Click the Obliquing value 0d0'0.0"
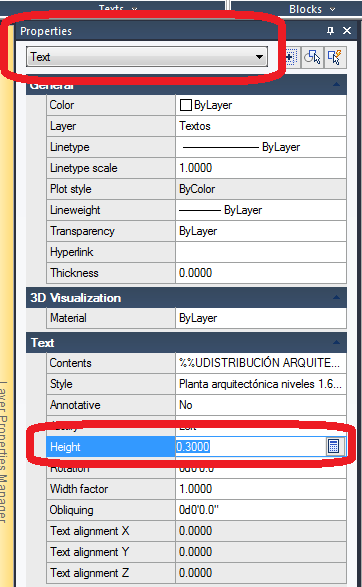This screenshot has width=362, height=587. pos(261,510)
